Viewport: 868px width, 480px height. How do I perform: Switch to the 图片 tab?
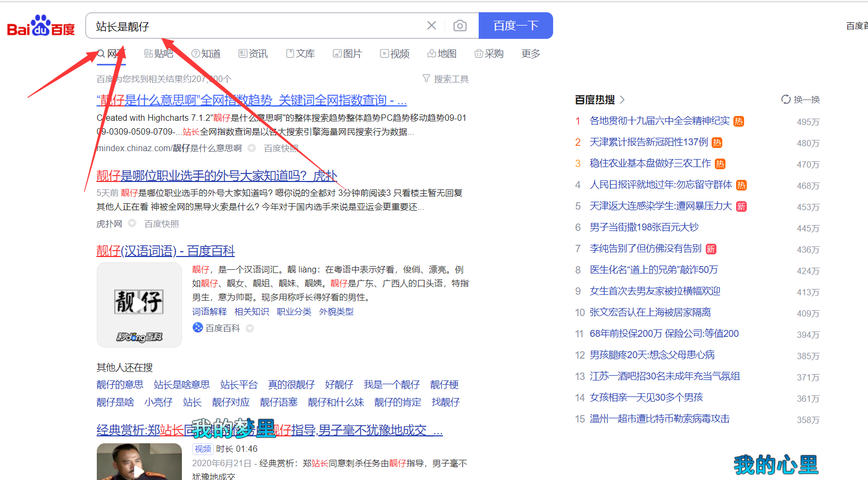(x=347, y=54)
